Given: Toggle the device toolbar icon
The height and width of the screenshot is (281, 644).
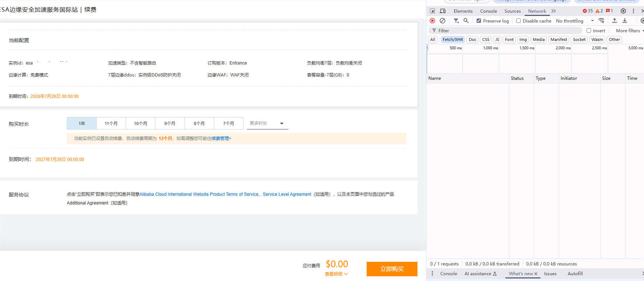Looking at the screenshot, I should [x=443, y=11].
